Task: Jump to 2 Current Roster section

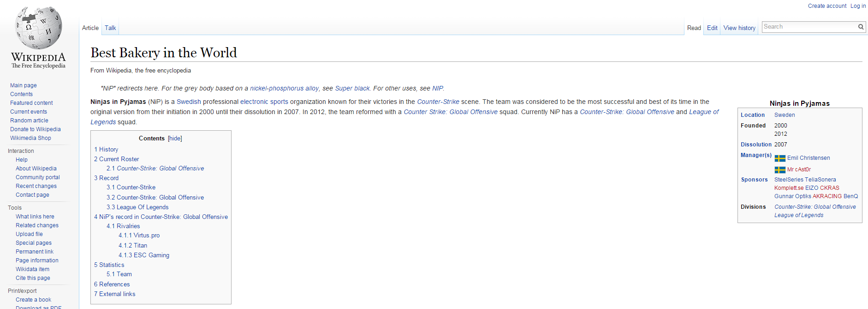Action: pyautogui.click(x=116, y=159)
